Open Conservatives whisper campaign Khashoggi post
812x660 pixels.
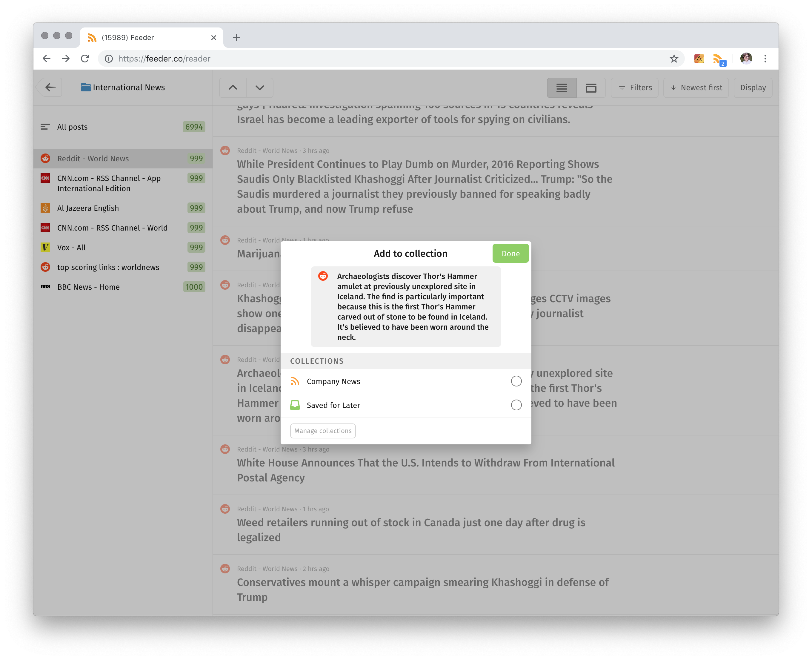point(422,590)
